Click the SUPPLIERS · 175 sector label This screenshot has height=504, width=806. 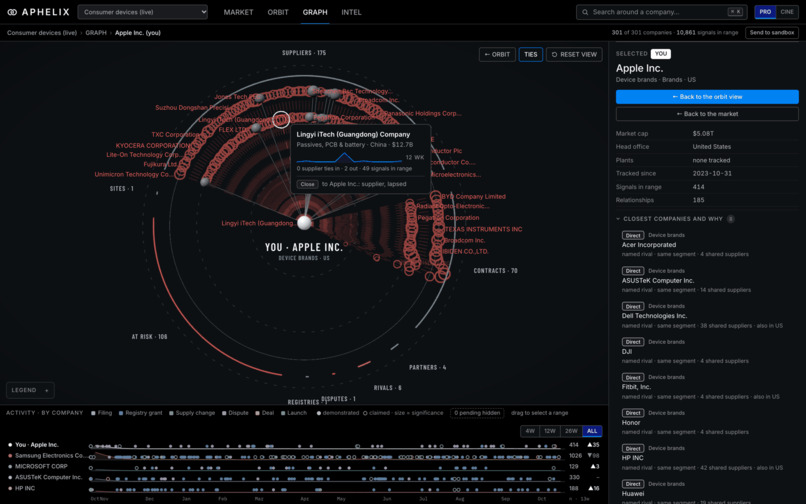(x=304, y=53)
